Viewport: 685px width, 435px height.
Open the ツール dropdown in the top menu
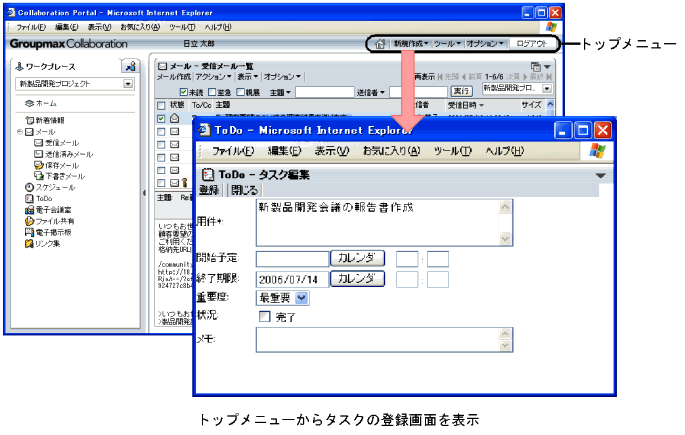point(447,44)
